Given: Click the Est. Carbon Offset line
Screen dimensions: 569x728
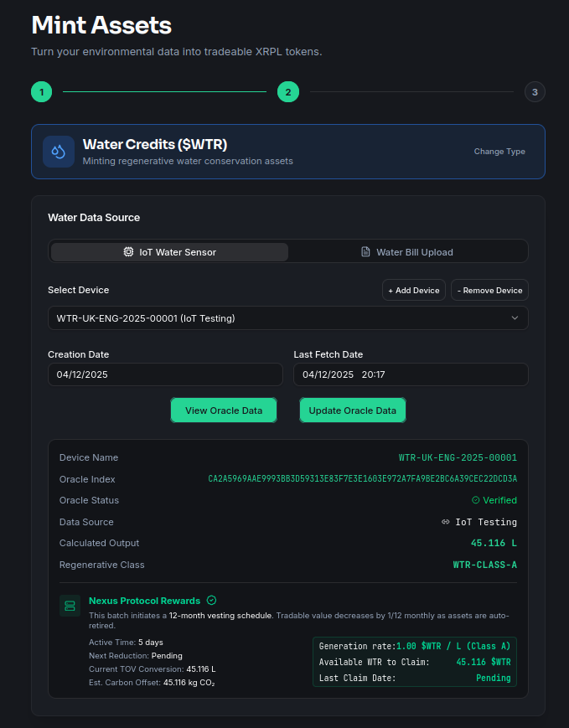Looking at the screenshot, I should point(152,683).
